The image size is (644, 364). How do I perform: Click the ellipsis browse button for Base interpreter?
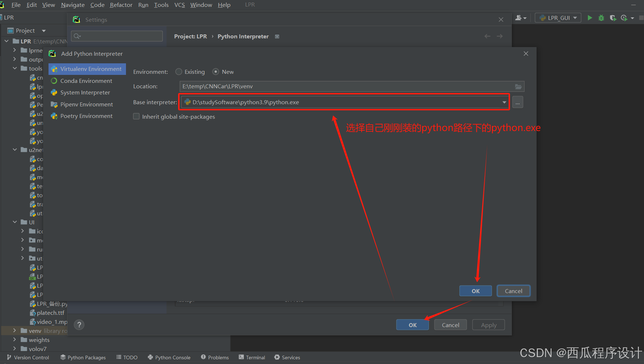pos(518,102)
